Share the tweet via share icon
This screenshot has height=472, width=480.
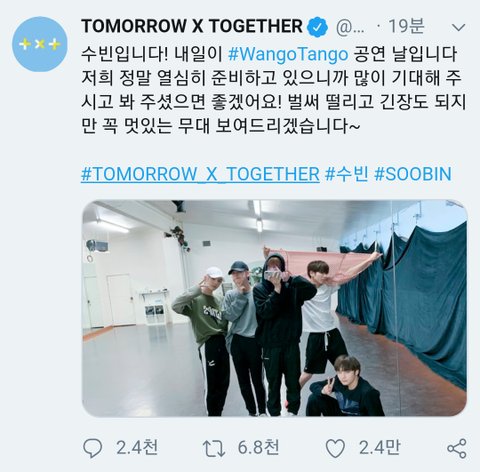(x=457, y=448)
